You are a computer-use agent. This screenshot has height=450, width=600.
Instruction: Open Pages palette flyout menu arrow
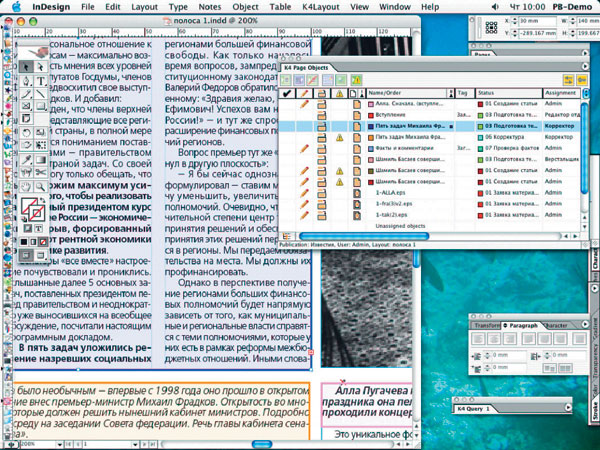[x=585, y=53]
